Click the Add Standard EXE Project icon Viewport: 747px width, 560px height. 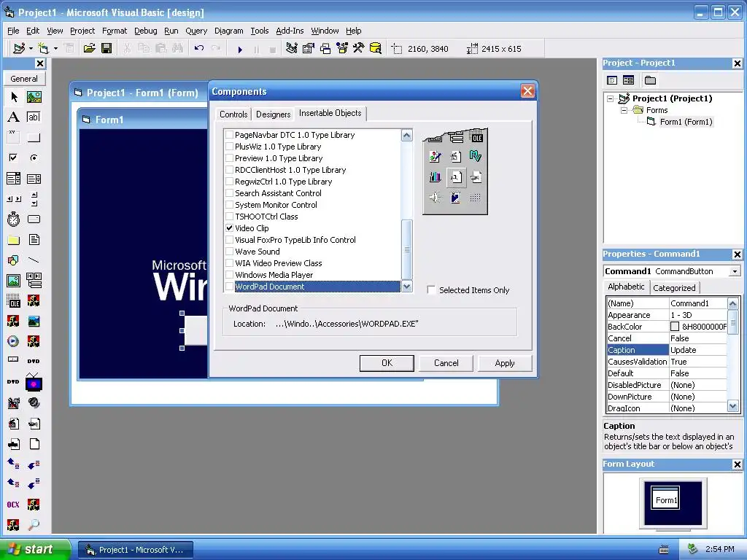18,49
